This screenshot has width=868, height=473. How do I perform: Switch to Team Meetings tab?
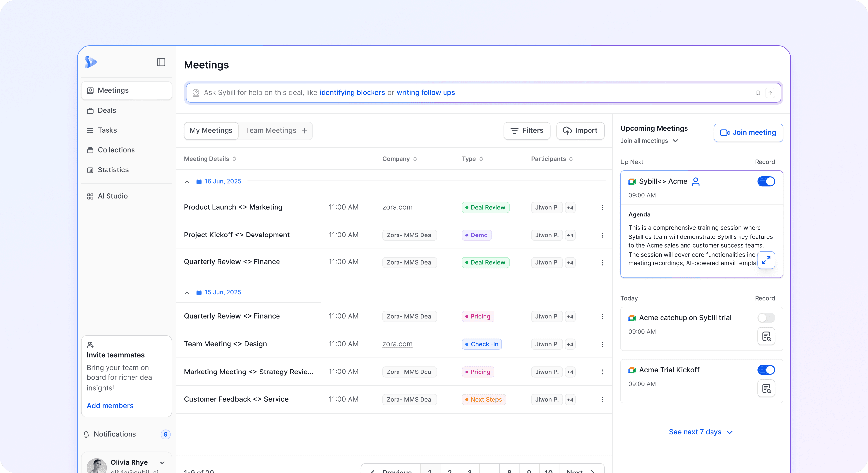[x=271, y=131]
